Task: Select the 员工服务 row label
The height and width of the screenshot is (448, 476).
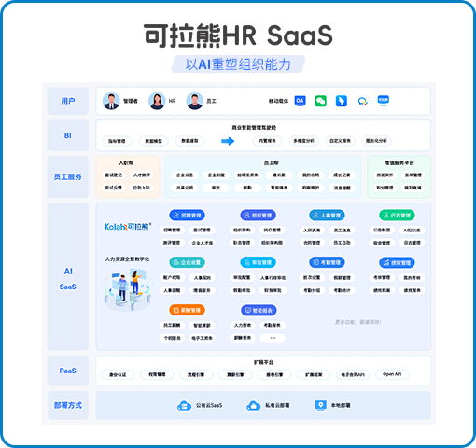Action: [x=68, y=176]
